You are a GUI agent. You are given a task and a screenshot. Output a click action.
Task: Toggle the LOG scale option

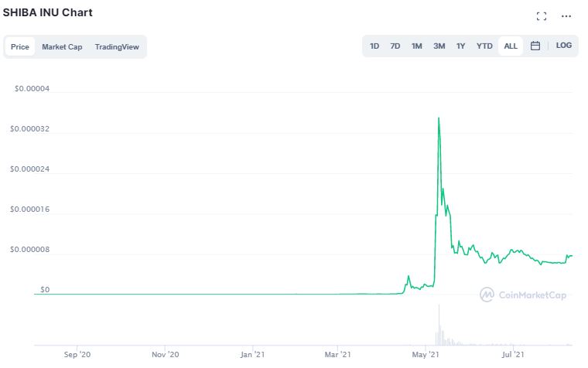click(563, 46)
